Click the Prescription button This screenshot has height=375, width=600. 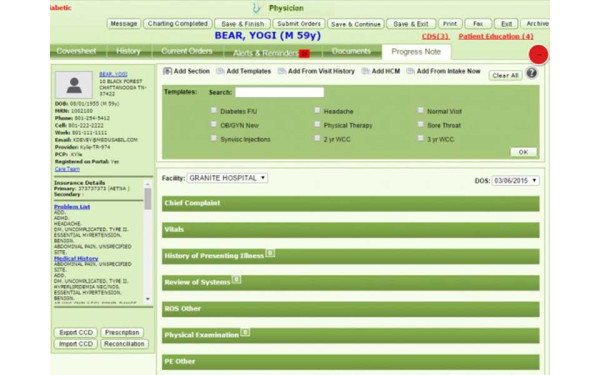click(x=122, y=333)
